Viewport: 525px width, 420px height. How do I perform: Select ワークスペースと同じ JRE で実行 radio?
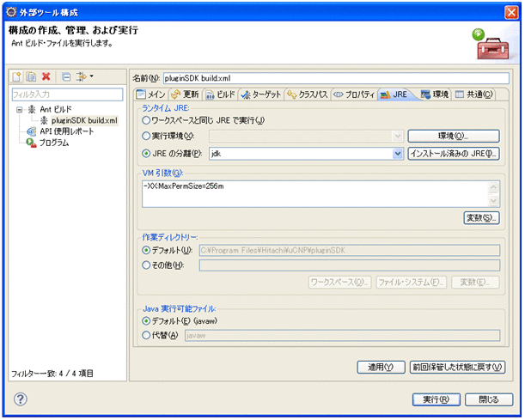click(x=146, y=120)
